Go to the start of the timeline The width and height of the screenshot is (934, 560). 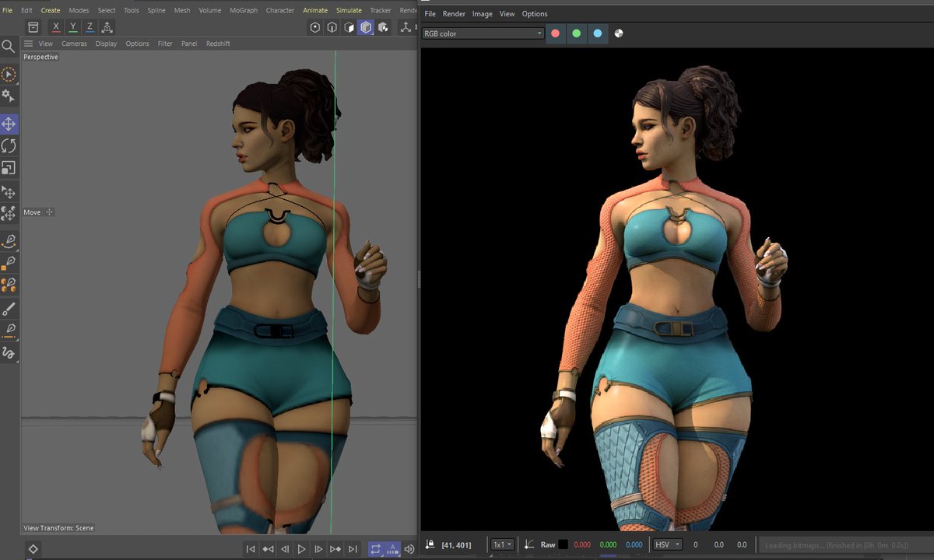(x=251, y=549)
